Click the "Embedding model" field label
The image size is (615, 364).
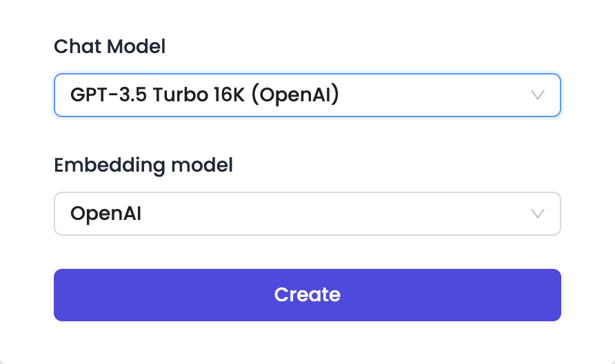pos(143,165)
